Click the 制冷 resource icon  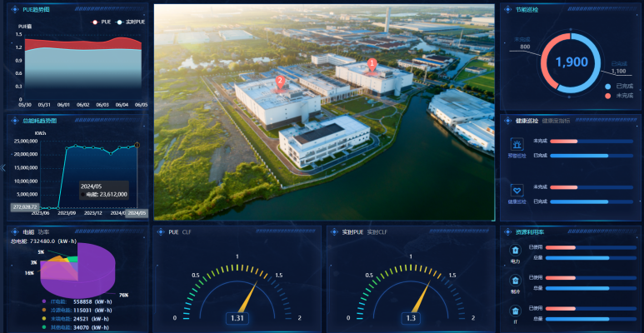[x=515, y=281]
